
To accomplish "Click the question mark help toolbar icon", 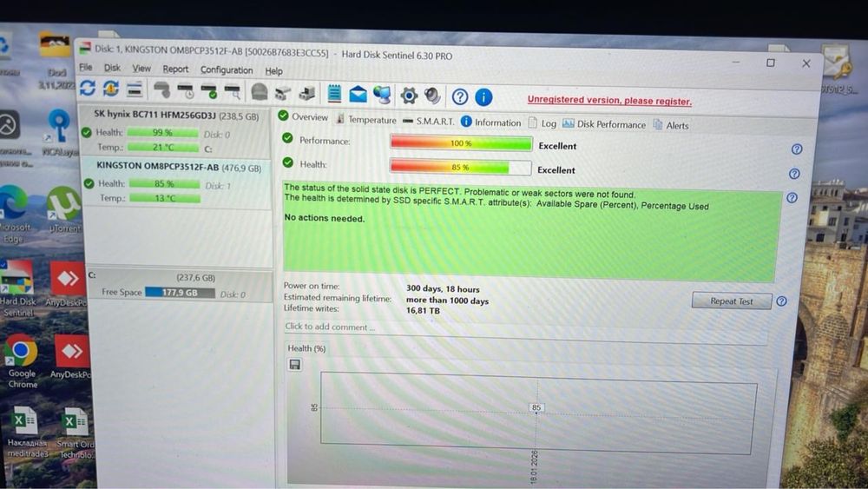I will pos(459,97).
